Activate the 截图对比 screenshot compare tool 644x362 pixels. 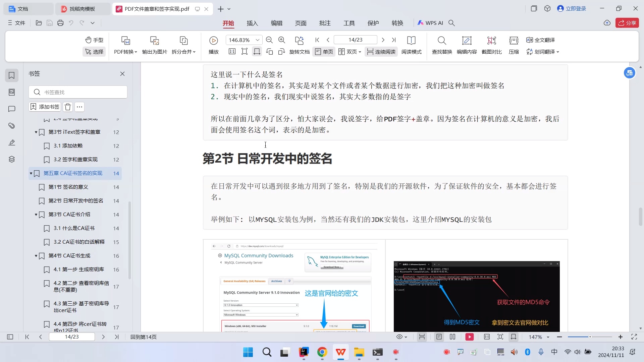pos(491,45)
